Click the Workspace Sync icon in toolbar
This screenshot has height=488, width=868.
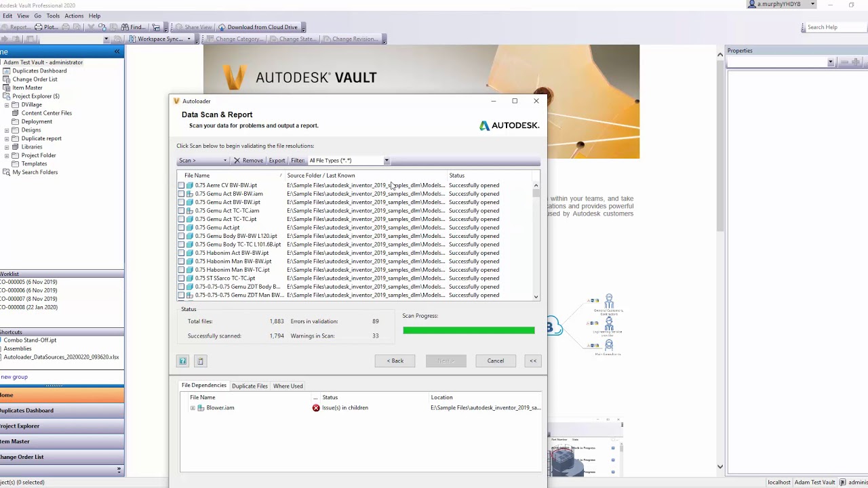point(132,39)
